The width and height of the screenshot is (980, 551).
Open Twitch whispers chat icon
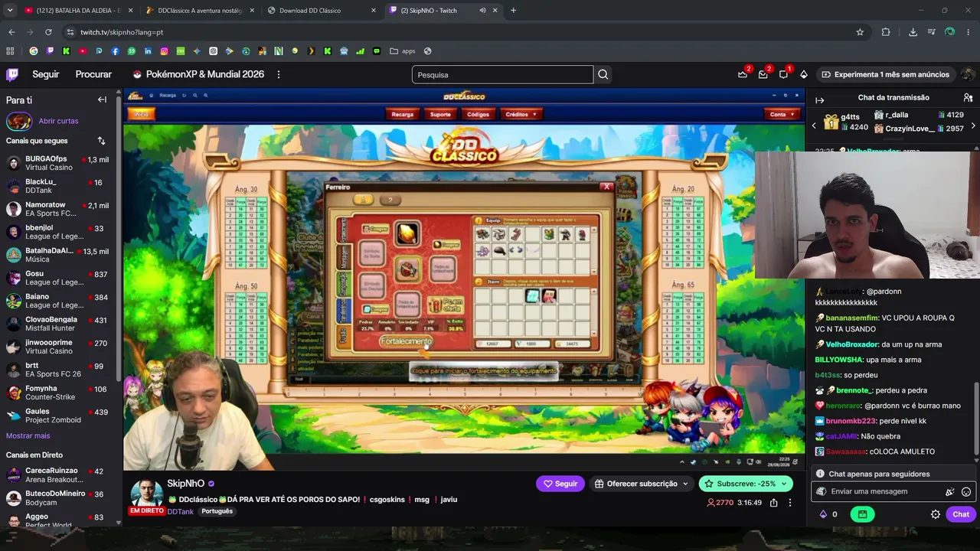click(x=783, y=74)
